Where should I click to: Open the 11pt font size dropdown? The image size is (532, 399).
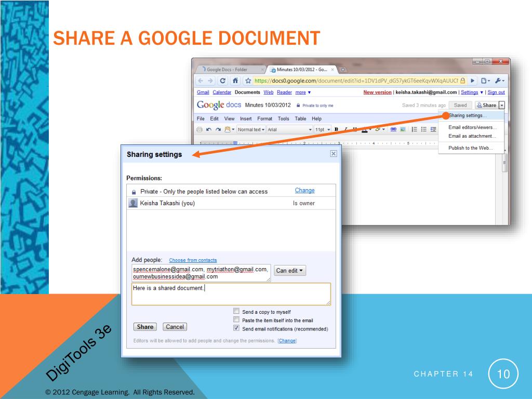click(322, 129)
